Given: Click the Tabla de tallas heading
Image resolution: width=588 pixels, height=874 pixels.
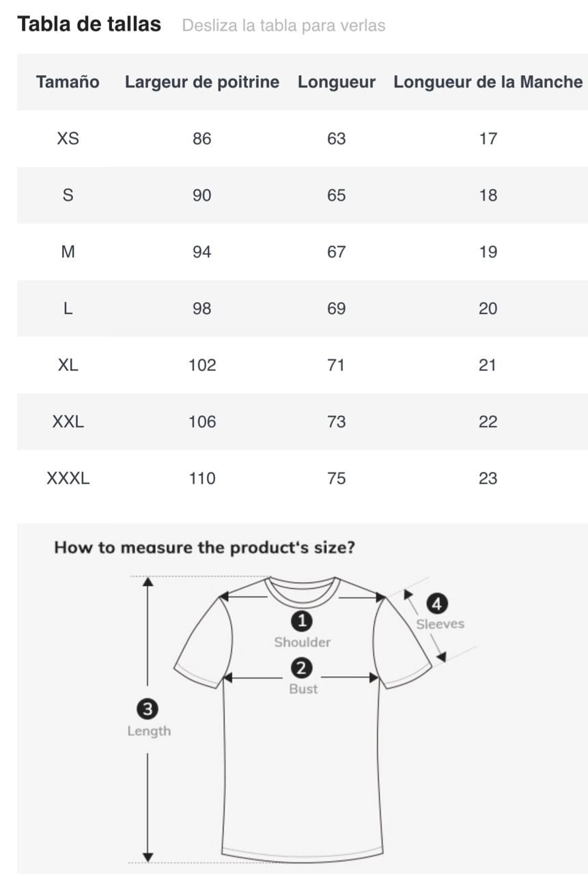Looking at the screenshot, I should point(89,24).
